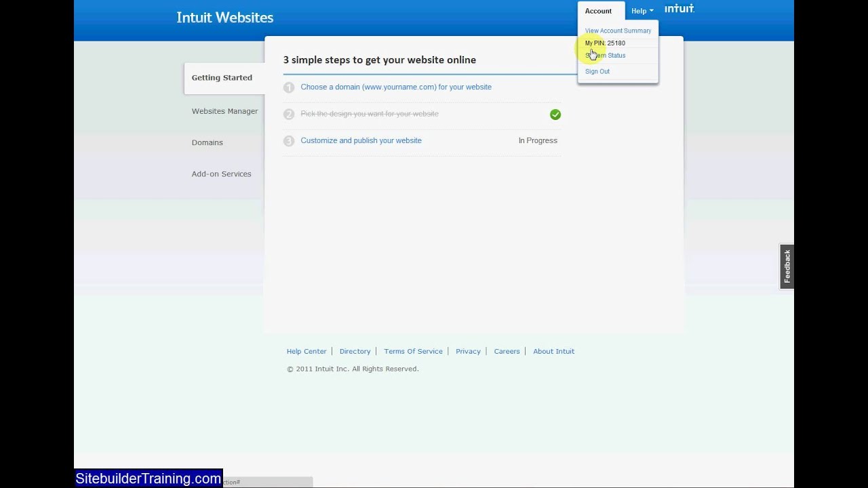
Task: Click the 3 simple steps heading
Action: click(x=380, y=60)
